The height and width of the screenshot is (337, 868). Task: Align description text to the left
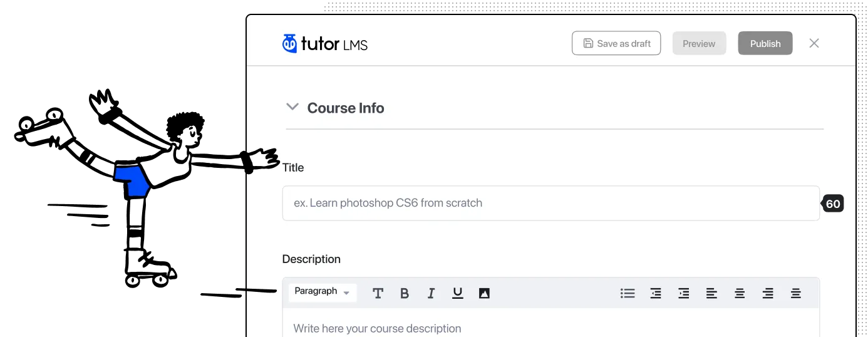[712, 293]
